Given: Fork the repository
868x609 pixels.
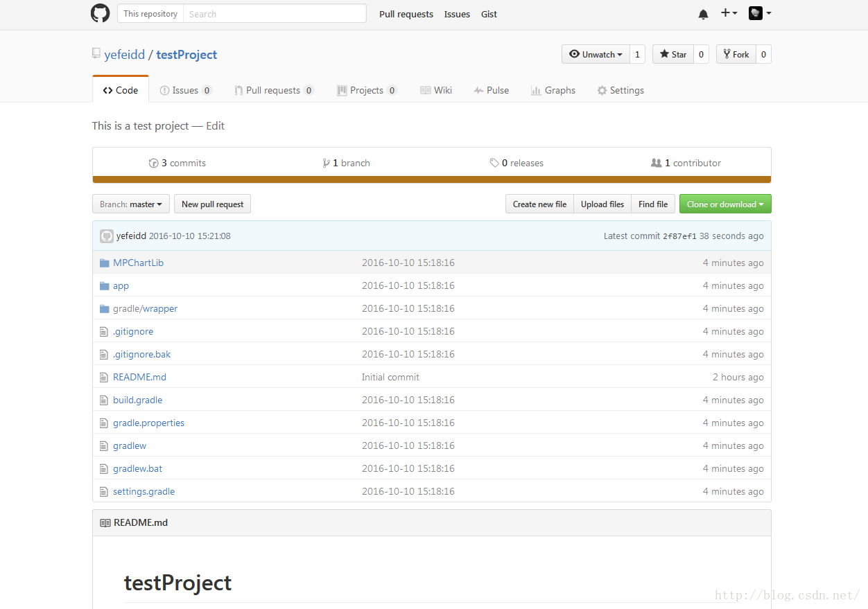Looking at the screenshot, I should 736,54.
